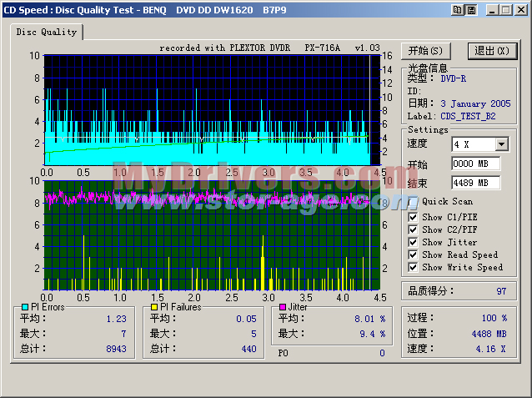The width and height of the screenshot is (532, 398).
Task: Maximize the Disc Quality Test window
Action: tap(505, 9)
